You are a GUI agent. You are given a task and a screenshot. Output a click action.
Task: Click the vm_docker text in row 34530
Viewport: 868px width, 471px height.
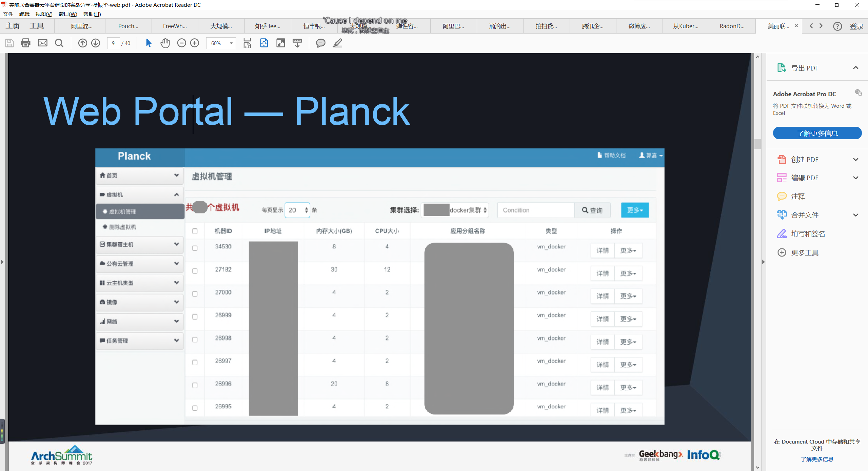(551, 246)
